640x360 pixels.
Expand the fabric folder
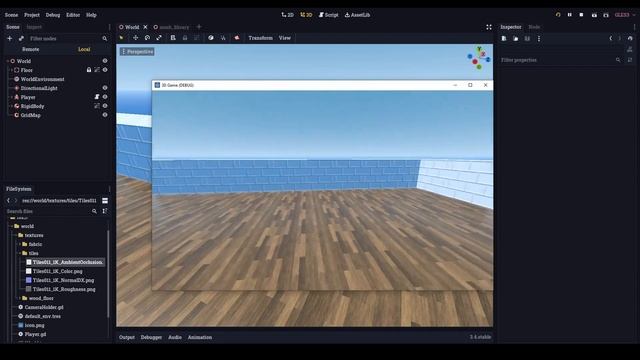[x=20, y=244]
